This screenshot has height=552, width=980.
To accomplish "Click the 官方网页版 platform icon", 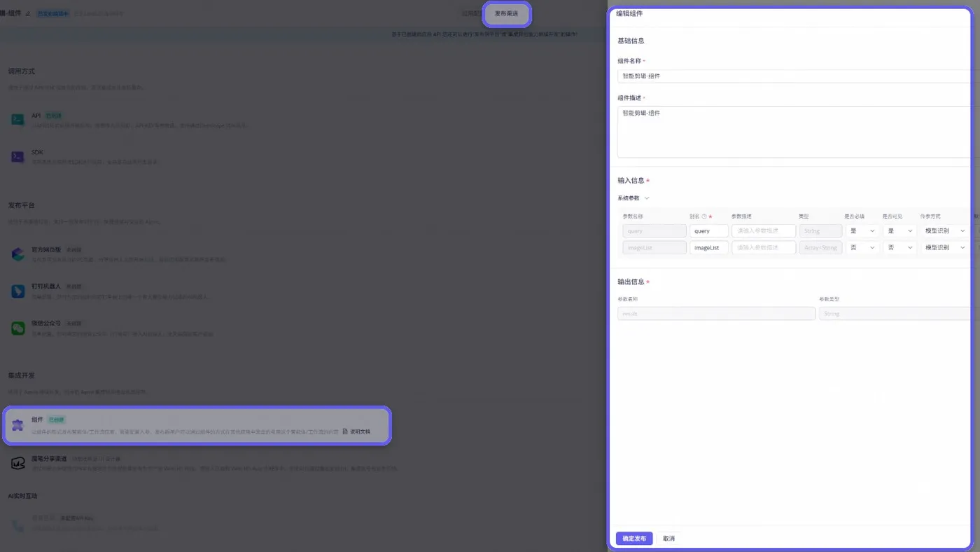I will (17, 254).
